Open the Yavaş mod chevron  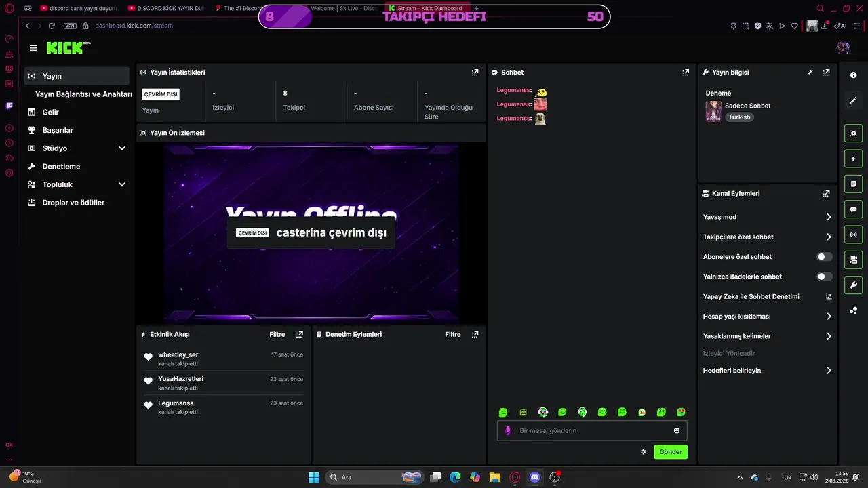[829, 217]
